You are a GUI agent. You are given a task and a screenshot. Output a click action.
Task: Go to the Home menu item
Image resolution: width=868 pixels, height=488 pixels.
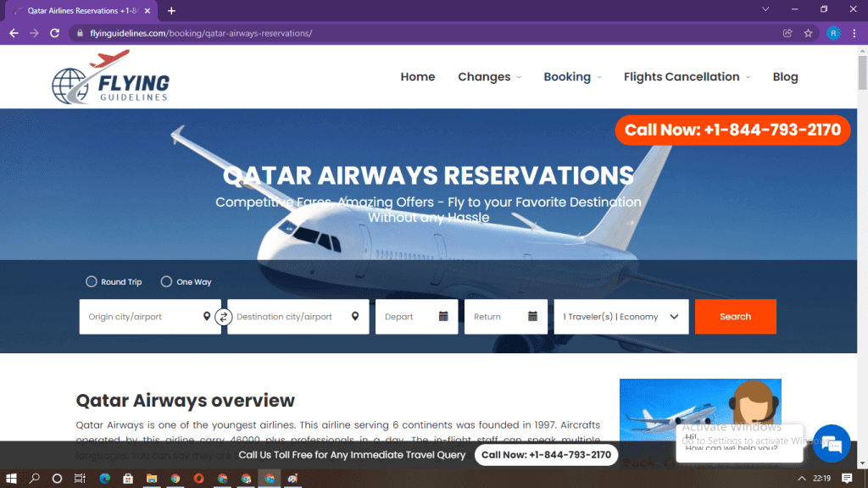pyautogui.click(x=417, y=77)
